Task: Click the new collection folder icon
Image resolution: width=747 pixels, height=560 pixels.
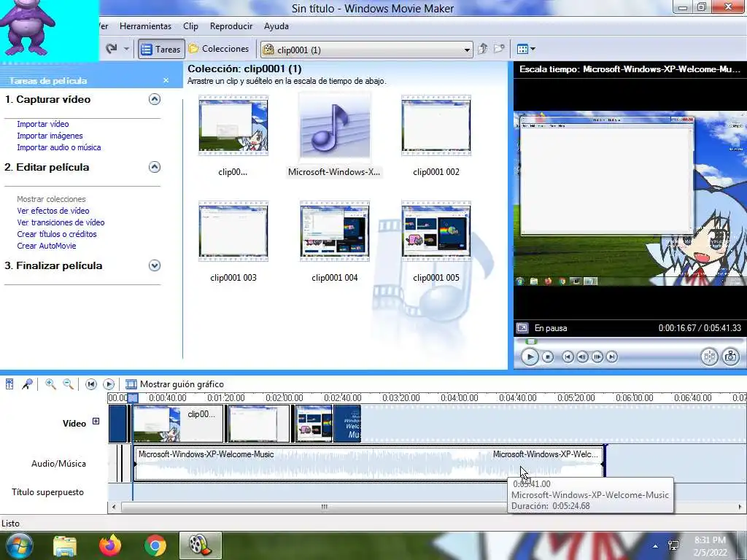Action: tap(499, 49)
